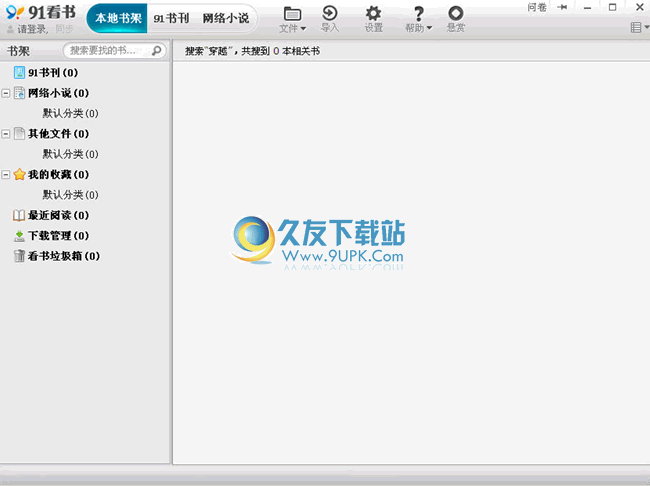
Task: Click the 网络小说 document icon in tree
Action: [19, 93]
